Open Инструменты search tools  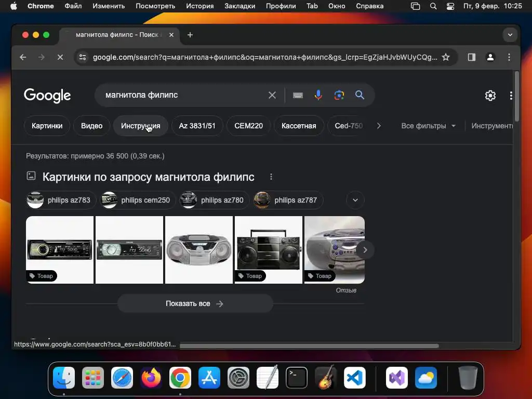coord(491,126)
